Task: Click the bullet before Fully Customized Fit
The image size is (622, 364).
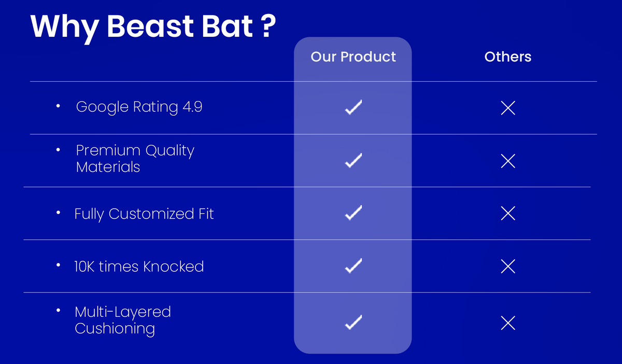Action: coord(58,212)
